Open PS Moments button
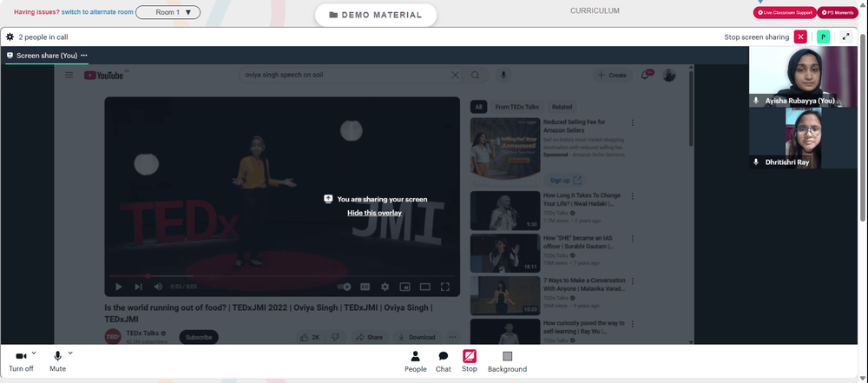This screenshot has width=868, height=383. [x=838, y=12]
